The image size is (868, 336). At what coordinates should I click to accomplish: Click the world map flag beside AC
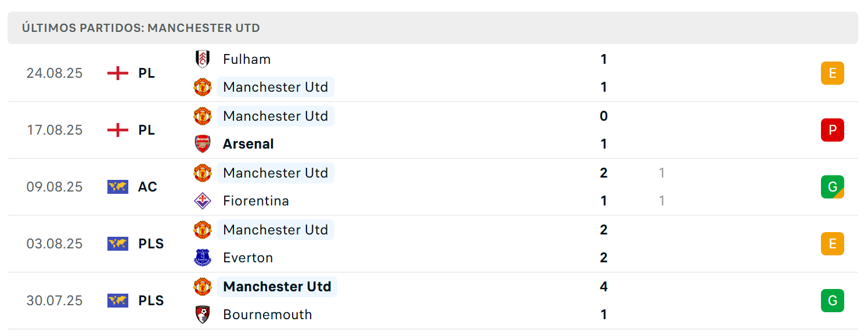pos(118,187)
